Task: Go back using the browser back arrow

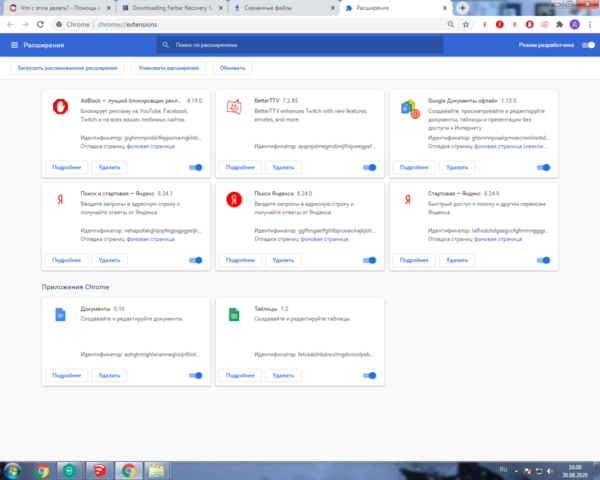Action: [x=10, y=24]
